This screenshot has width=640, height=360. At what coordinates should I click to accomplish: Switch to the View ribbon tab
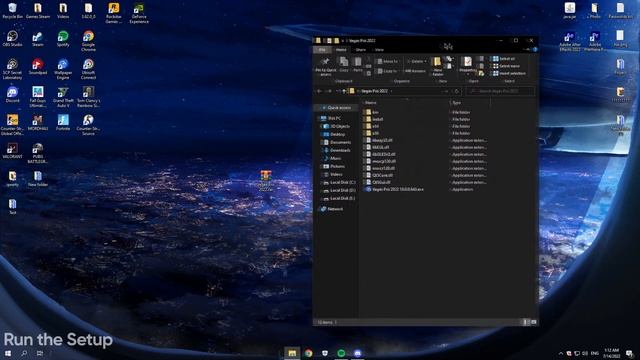pyautogui.click(x=379, y=50)
